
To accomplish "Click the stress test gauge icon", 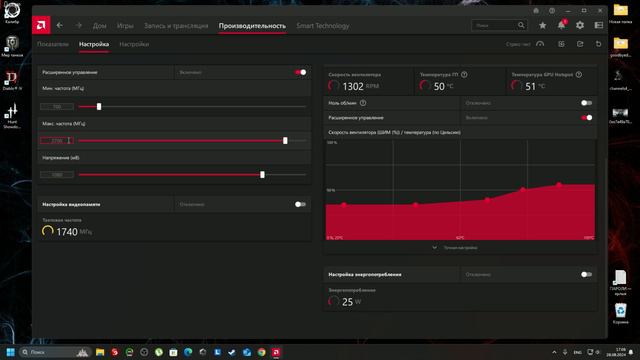I will click(540, 44).
